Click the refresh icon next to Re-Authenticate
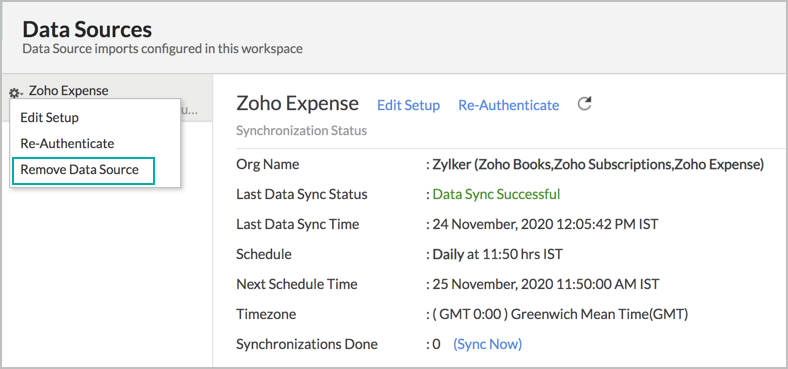The height and width of the screenshot is (369, 788). pos(584,104)
